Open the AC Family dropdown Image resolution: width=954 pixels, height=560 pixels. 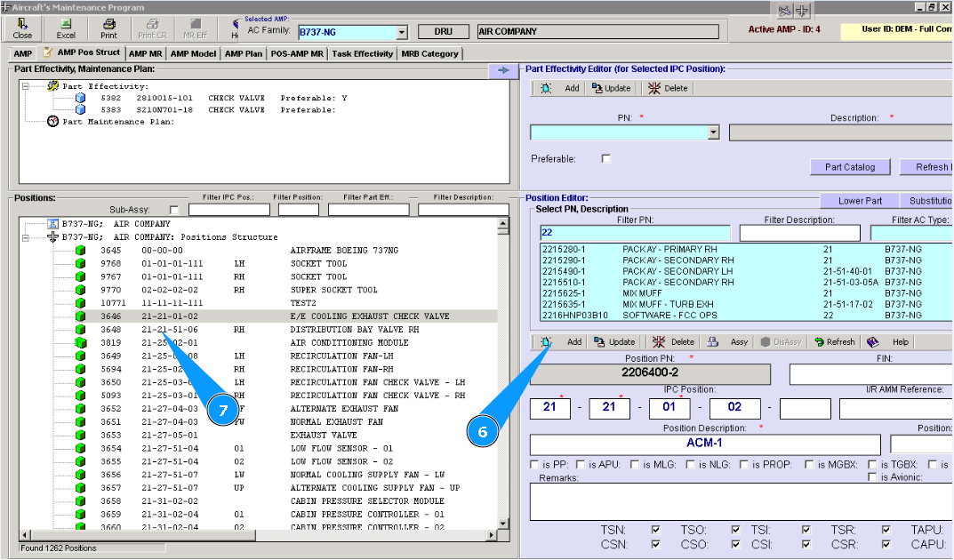point(401,32)
